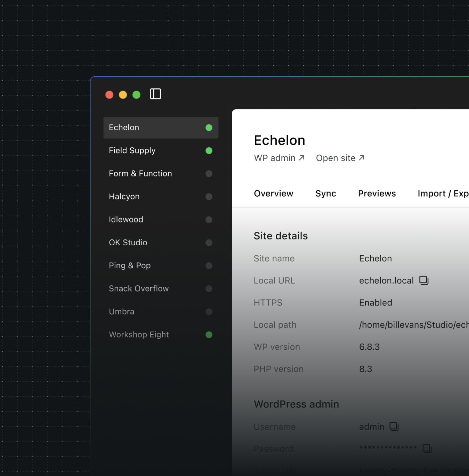Open the Import / Export tab

point(443,193)
